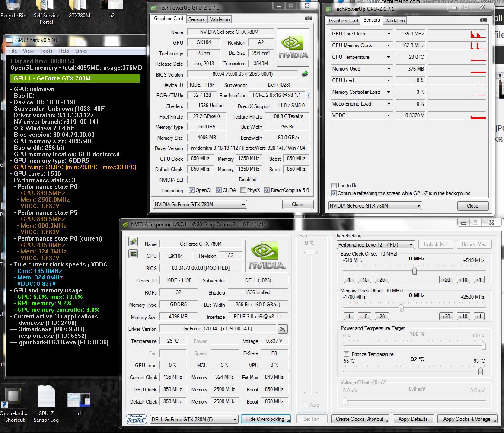Click the Bus Interface question mark icon
Image resolution: width=504 pixels, height=433 pixels.
coord(308,95)
